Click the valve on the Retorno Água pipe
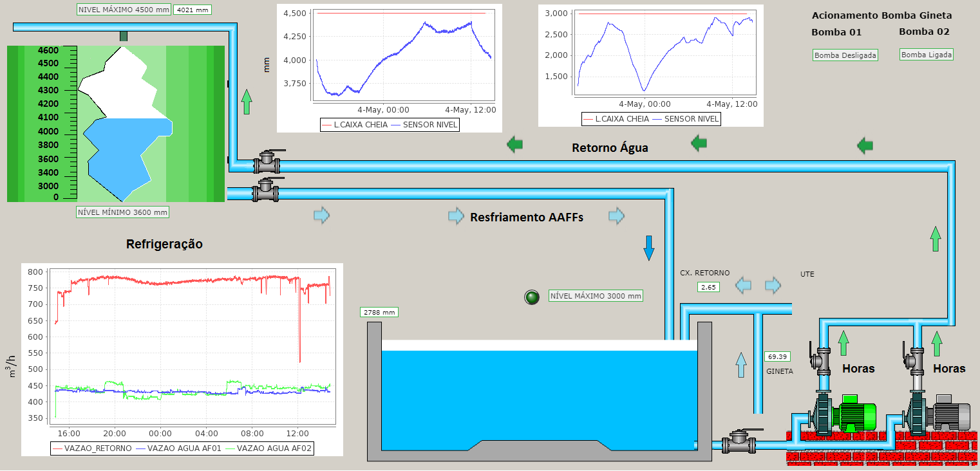 click(x=267, y=162)
